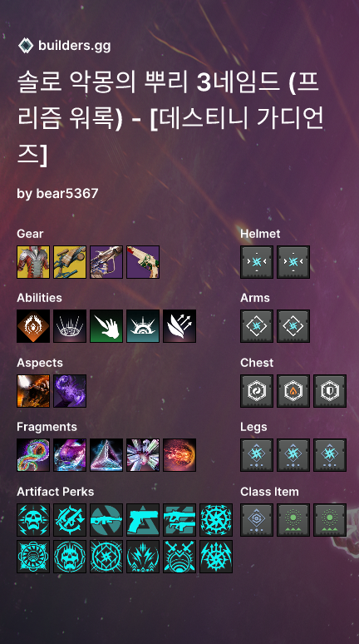Viewport: 359px width, 644px height.
Task: Select the red exotic chest armor in Gear
Action: (33, 262)
